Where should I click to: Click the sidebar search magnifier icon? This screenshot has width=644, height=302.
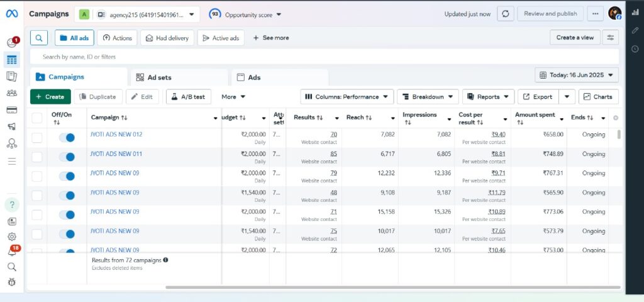click(12, 267)
